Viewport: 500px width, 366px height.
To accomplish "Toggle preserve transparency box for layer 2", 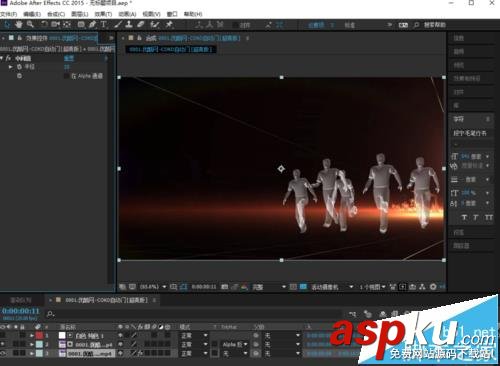I will pyautogui.click(x=215, y=344).
